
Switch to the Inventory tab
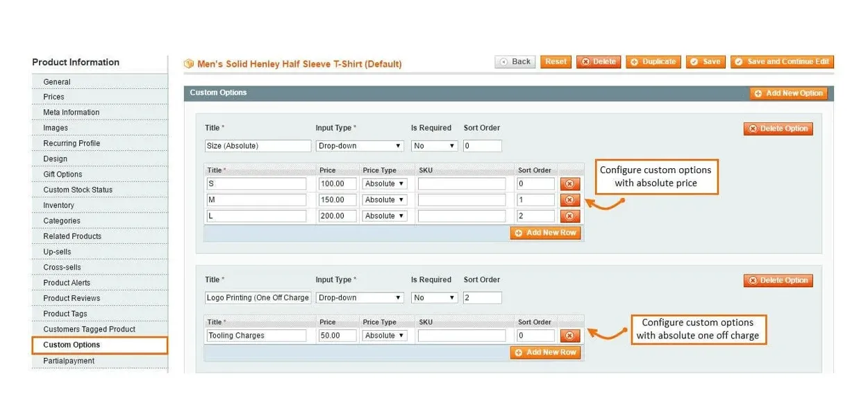click(x=58, y=206)
